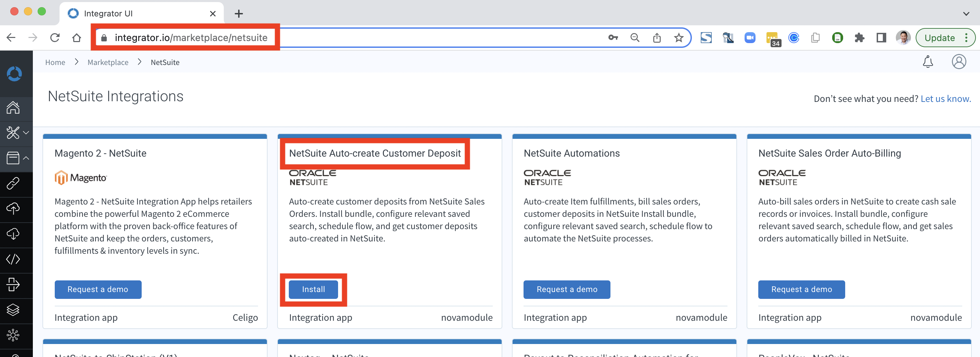980x357 pixels.
Task: Collapse the Resources menu chevron
Action: [26, 158]
